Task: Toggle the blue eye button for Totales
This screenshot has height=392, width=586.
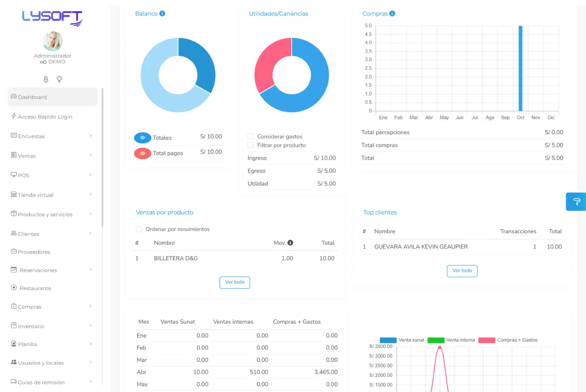Action: [x=143, y=138]
